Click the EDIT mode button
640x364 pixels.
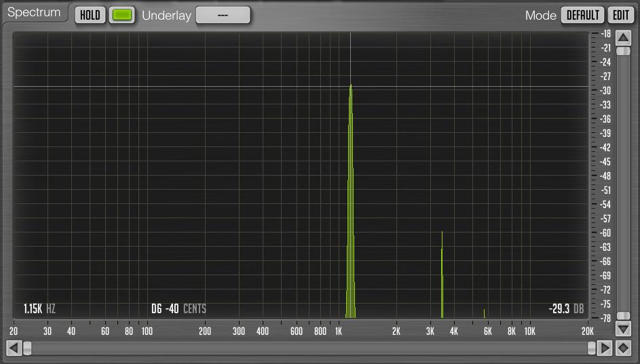(x=621, y=15)
